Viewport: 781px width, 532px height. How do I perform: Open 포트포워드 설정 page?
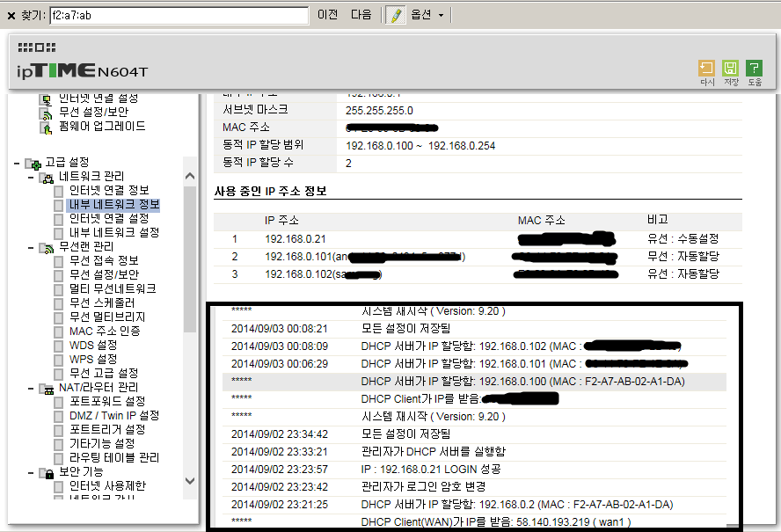pyautogui.click(x=107, y=402)
